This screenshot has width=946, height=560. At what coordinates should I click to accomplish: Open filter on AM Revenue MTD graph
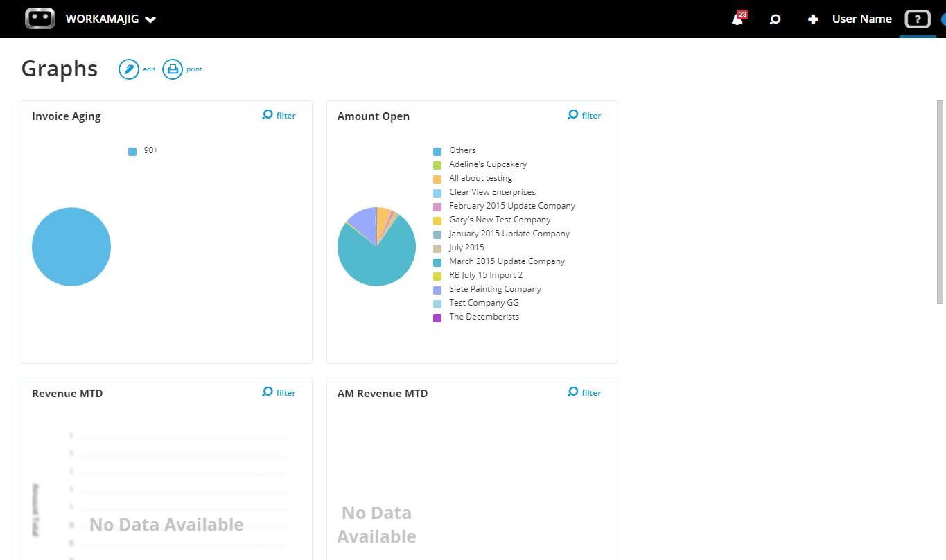click(584, 392)
